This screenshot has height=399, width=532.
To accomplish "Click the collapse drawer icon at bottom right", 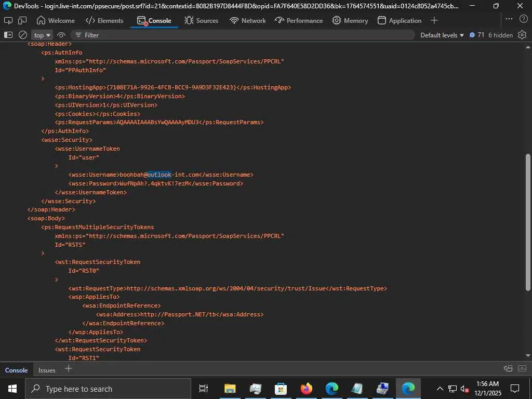I will (x=522, y=368).
